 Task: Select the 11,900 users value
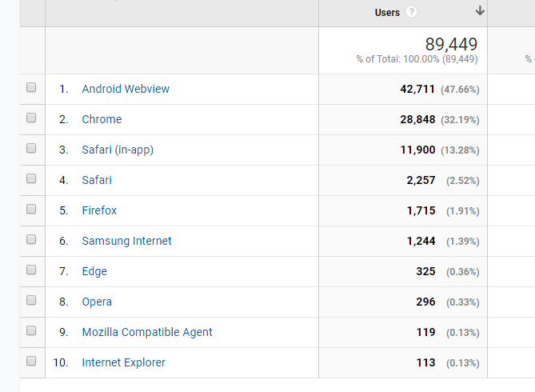417,150
